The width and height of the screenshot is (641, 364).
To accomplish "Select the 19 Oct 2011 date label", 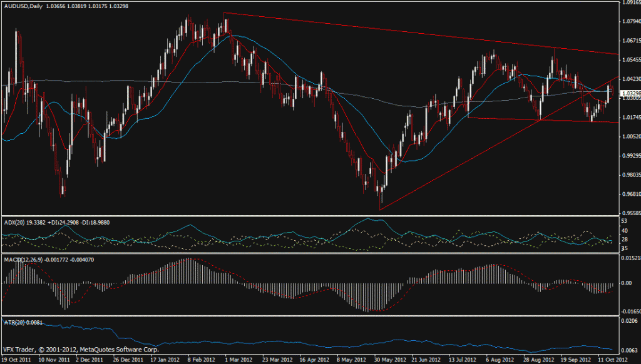I will coord(16,360).
